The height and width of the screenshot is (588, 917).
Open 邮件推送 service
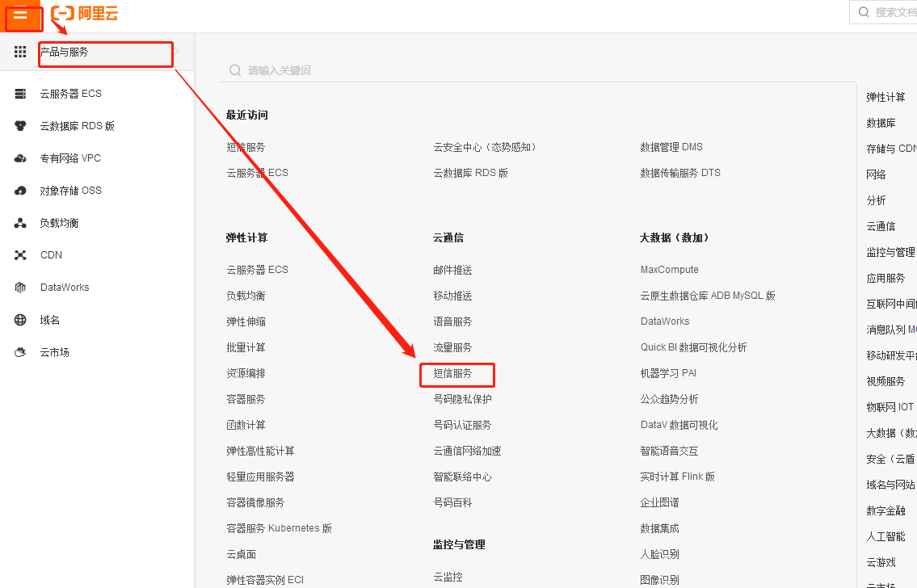pyautogui.click(x=452, y=270)
